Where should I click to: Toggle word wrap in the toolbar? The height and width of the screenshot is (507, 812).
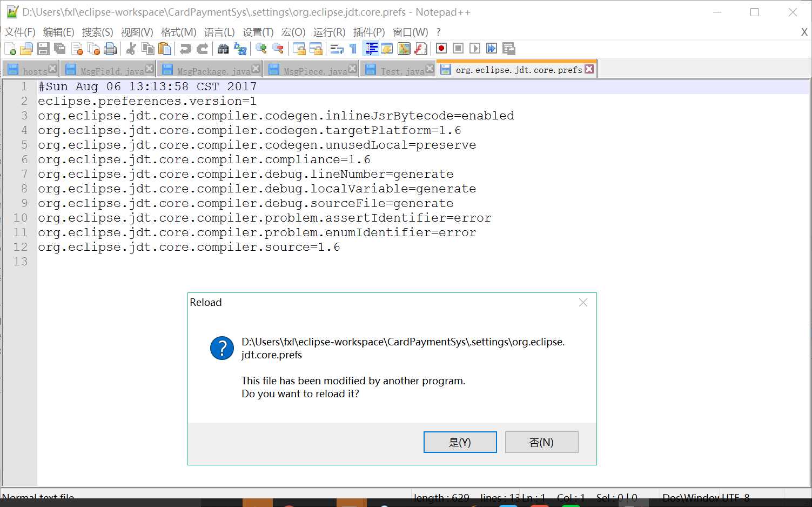(337, 49)
